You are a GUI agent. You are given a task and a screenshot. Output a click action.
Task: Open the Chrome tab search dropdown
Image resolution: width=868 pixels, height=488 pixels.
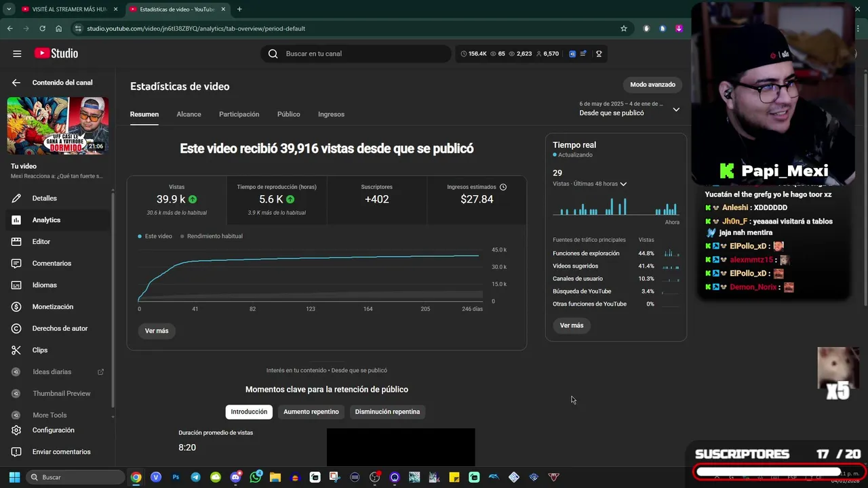[9, 9]
